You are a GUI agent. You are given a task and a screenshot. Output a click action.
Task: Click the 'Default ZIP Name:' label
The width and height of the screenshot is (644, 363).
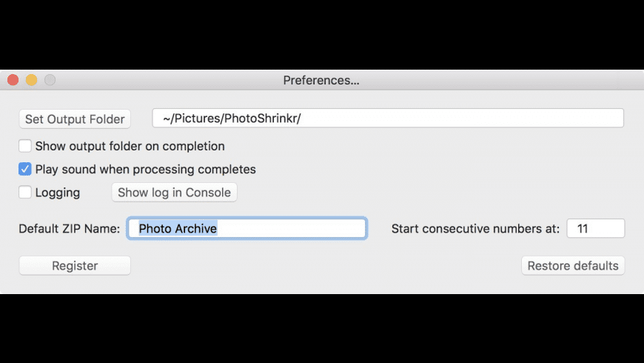(x=69, y=229)
